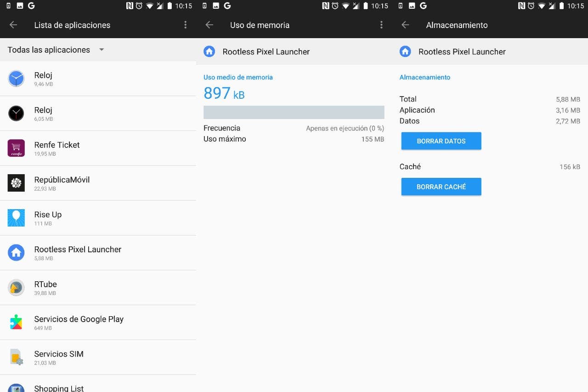Tap back arrow in Almacenamiento screen
The height and width of the screenshot is (392, 588).
point(405,25)
